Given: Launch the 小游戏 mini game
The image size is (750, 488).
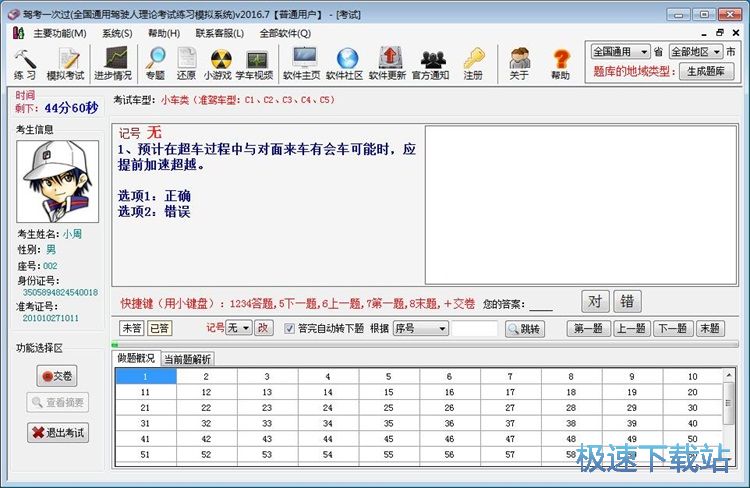Looking at the screenshot, I should click(x=218, y=64).
